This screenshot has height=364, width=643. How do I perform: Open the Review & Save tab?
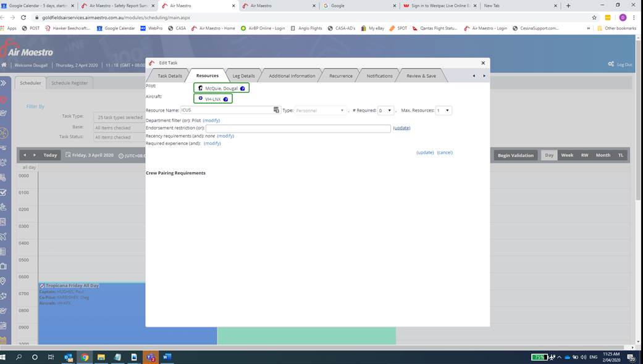(421, 76)
